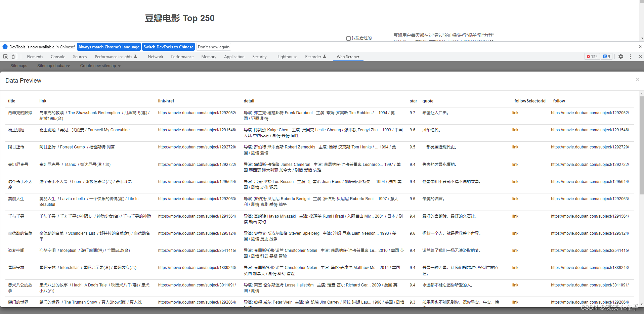Open the Sitemaps menu item
Image resolution: width=644 pixels, height=314 pixels.
click(x=19, y=66)
